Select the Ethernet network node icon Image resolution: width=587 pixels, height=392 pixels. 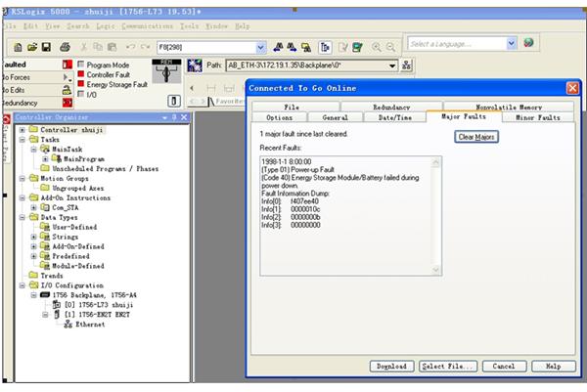coord(68,324)
